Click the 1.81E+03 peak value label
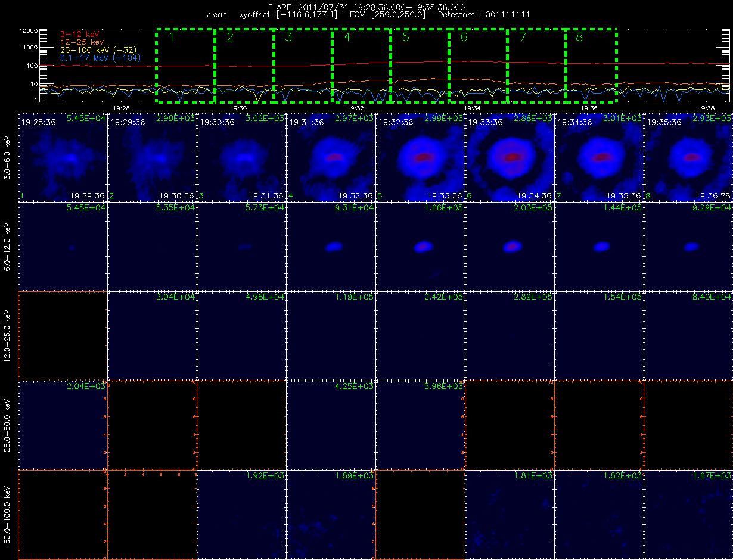Viewport: 733px width, 560px height. (533, 476)
